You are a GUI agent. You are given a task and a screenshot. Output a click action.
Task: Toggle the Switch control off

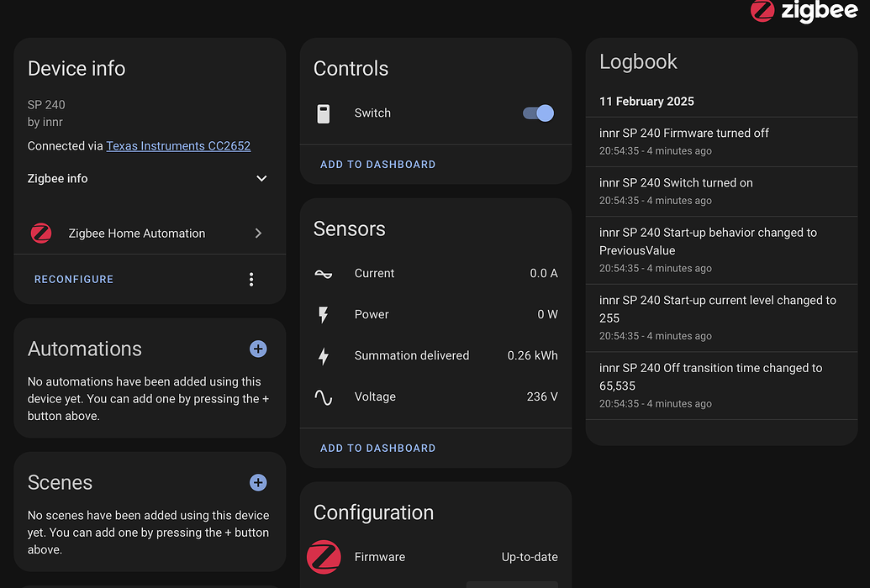pyautogui.click(x=538, y=113)
